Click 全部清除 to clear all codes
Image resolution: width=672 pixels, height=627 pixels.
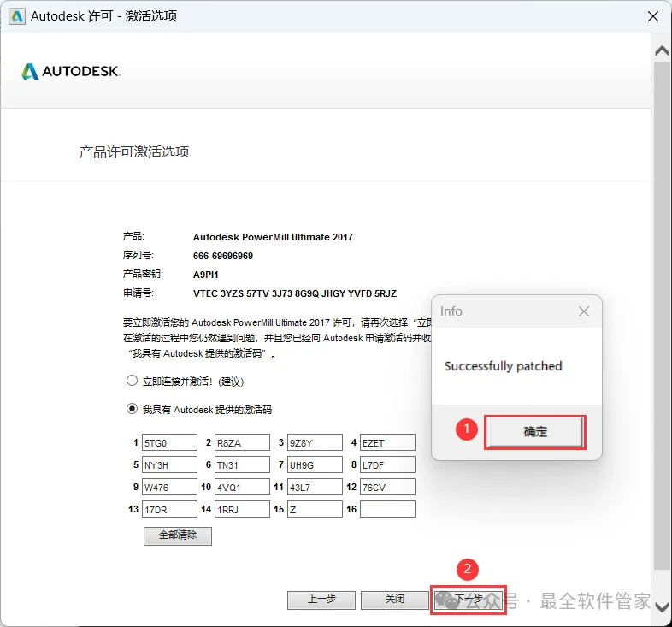178,535
